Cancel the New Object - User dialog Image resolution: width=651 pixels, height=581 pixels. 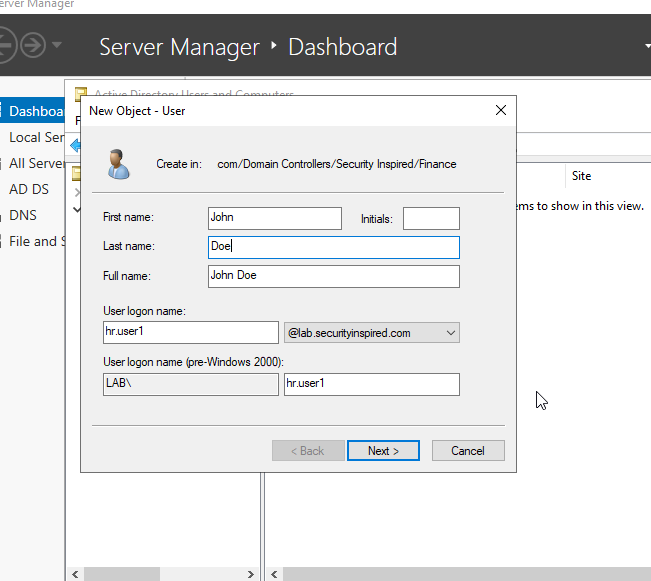click(468, 451)
